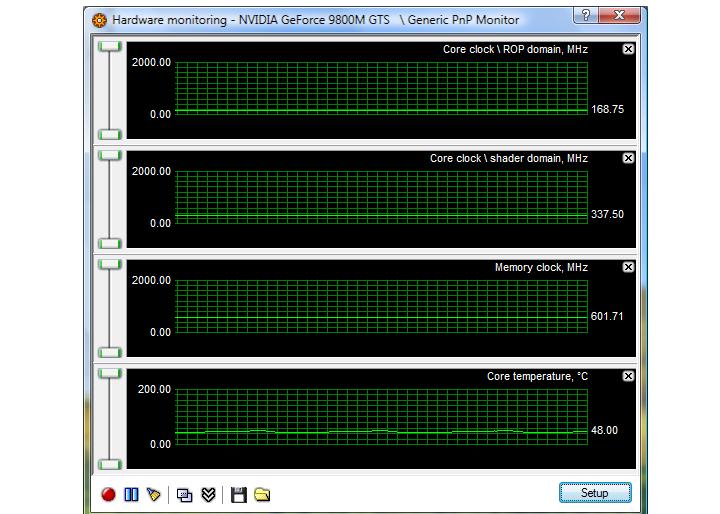
Task: Click the lower slider handle of Core temperature graph
Action: click(109, 464)
